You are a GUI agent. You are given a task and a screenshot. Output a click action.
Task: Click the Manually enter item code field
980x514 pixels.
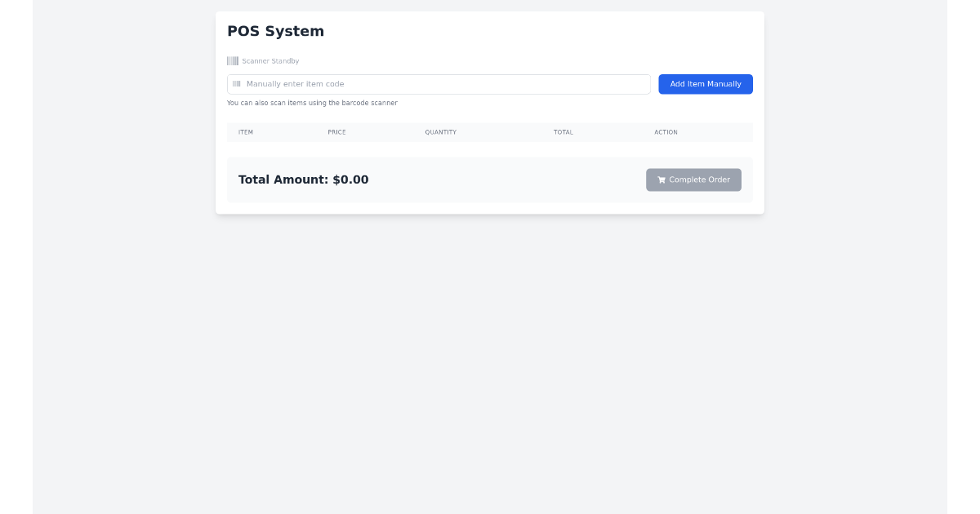point(439,83)
